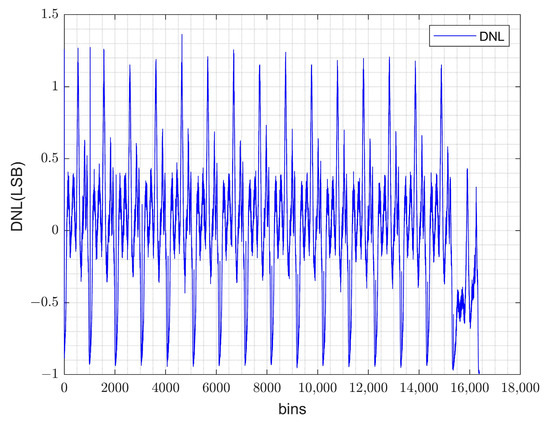Click the y-axis tick label −0.5

point(46,302)
